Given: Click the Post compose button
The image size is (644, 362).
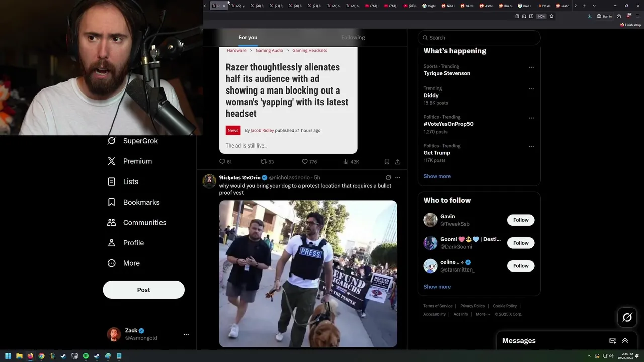Looking at the screenshot, I should click(143, 290).
